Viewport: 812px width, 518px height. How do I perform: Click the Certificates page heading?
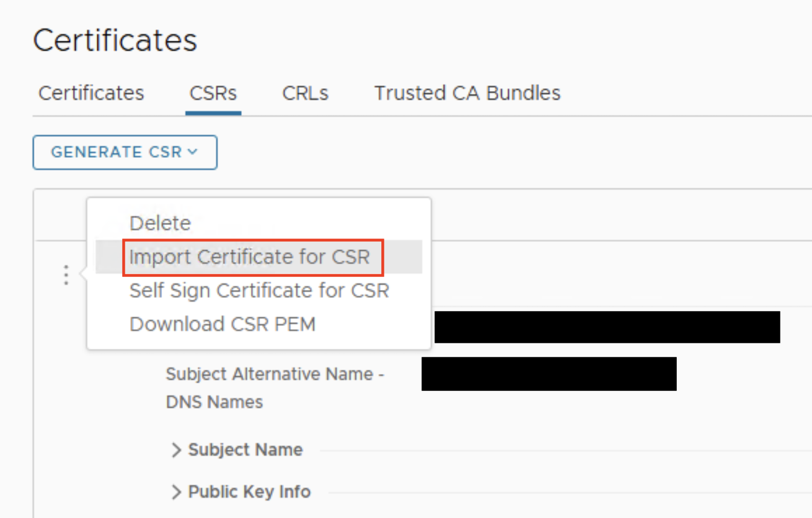pyautogui.click(x=115, y=41)
